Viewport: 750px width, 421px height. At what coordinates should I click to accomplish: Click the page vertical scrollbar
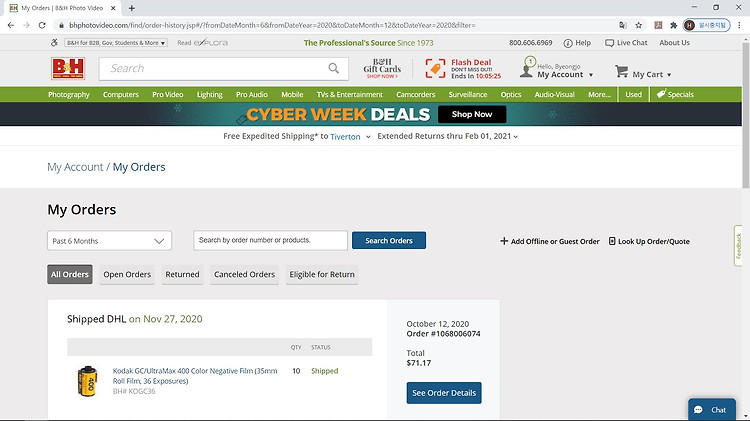746,115
